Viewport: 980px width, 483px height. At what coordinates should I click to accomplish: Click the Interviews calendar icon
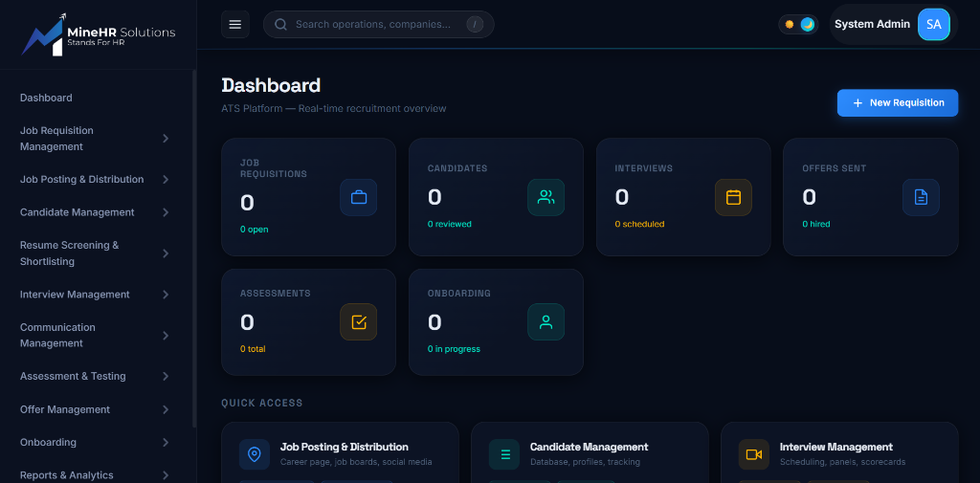click(x=733, y=197)
